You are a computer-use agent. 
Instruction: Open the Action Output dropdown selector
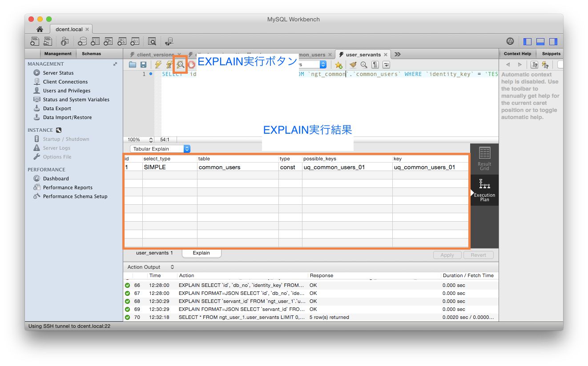[x=151, y=267]
